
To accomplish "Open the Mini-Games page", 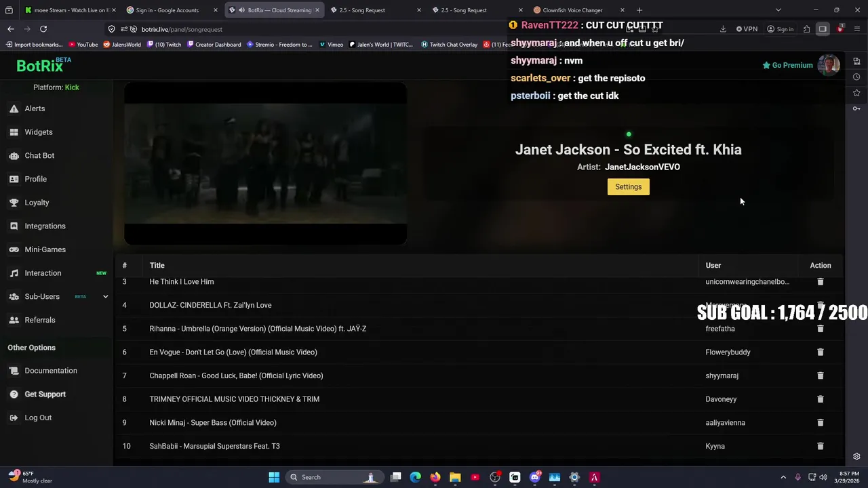I will (45, 249).
